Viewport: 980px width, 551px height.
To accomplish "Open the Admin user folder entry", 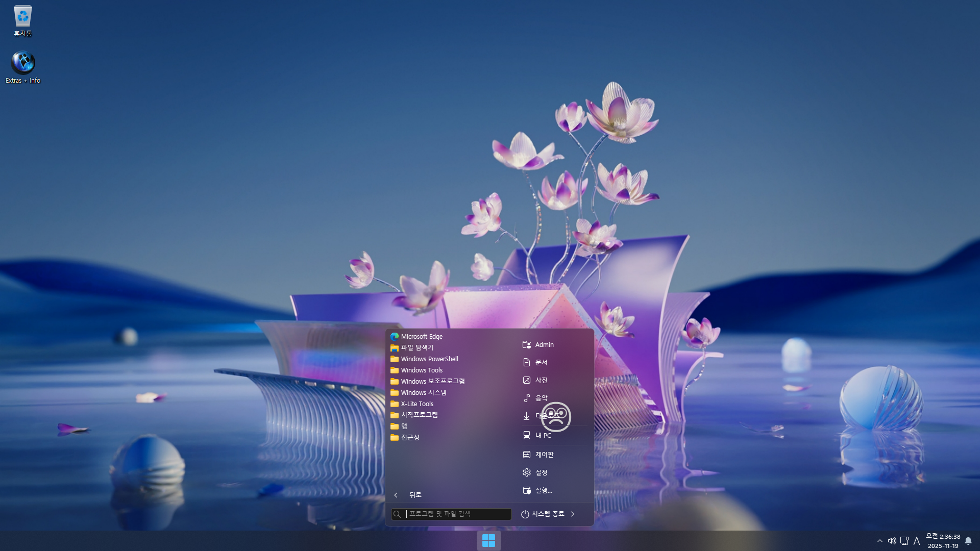I will (544, 344).
